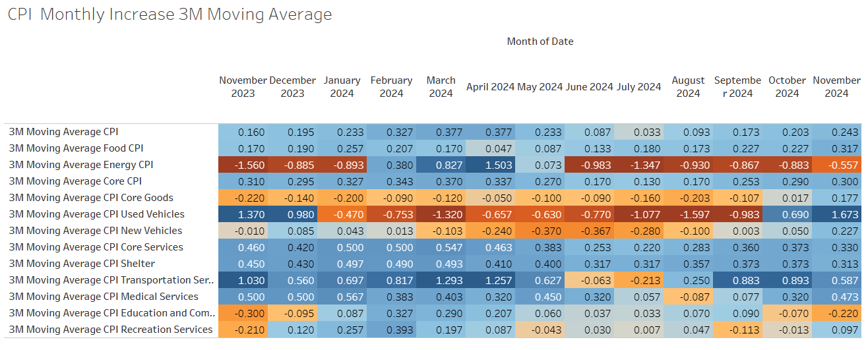Click the dark blue 1.673 Used Vehicles cell
Viewport: 868px width, 350px height.
point(836,214)
